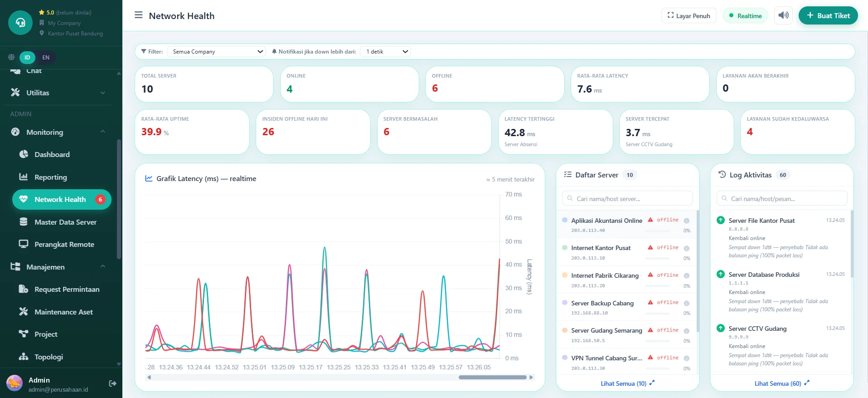This screenshot has height=398, width=868.
Task: Click the Online count card
Action: [x=349, y=84]
